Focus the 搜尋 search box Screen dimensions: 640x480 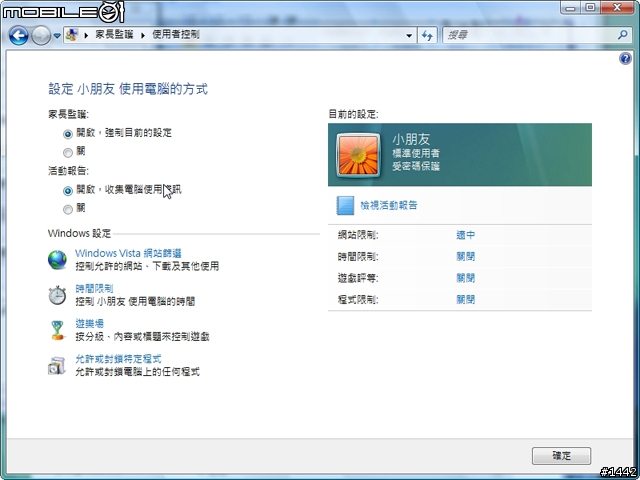pyautogui.click(x=529, y=36)
